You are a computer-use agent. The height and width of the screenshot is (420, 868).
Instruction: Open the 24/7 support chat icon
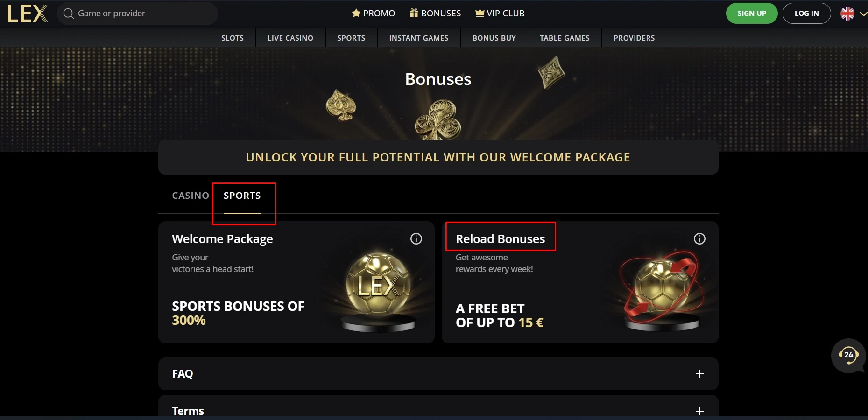[x=848, y=355]
